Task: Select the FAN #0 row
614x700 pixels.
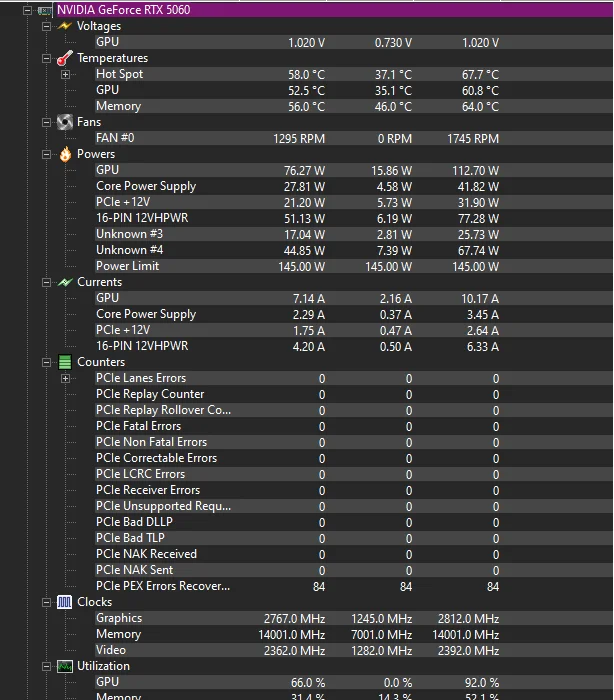Action: [x=353, y=138]
